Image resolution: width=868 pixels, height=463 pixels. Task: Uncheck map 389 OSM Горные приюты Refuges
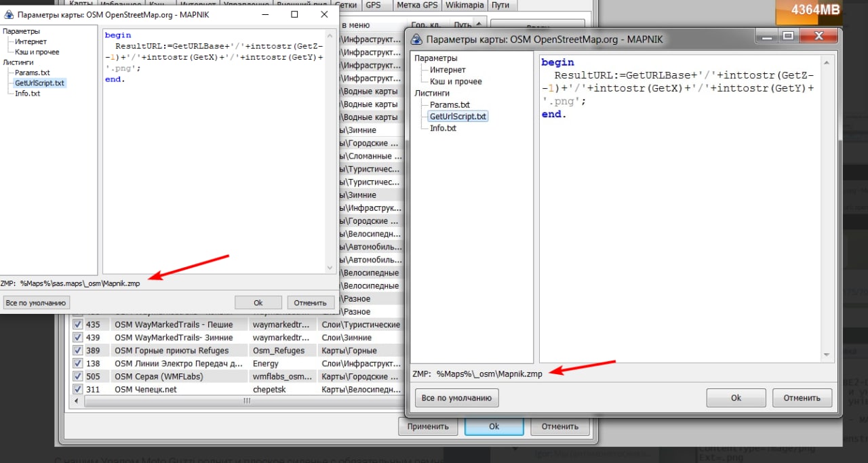pos(77,350)
